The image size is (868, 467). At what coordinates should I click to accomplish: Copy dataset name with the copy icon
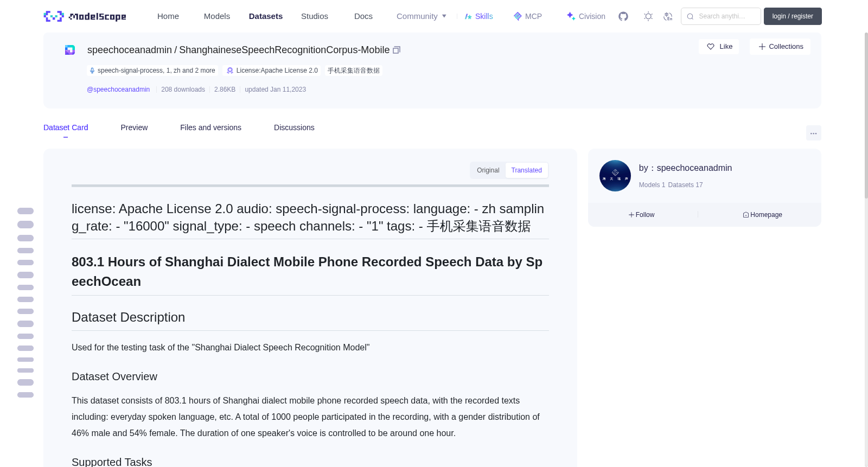(397, 50)
